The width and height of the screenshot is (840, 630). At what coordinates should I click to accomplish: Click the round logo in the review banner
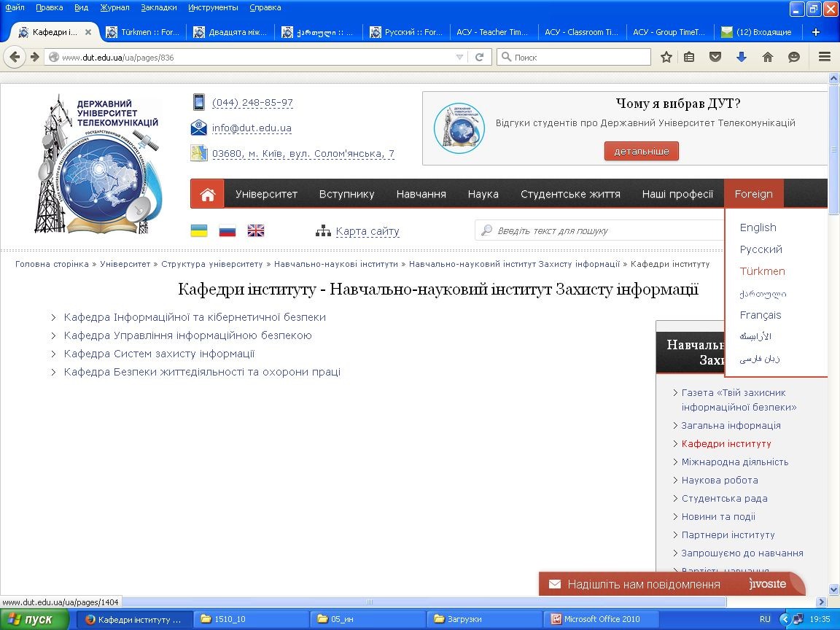pos(459,128)
